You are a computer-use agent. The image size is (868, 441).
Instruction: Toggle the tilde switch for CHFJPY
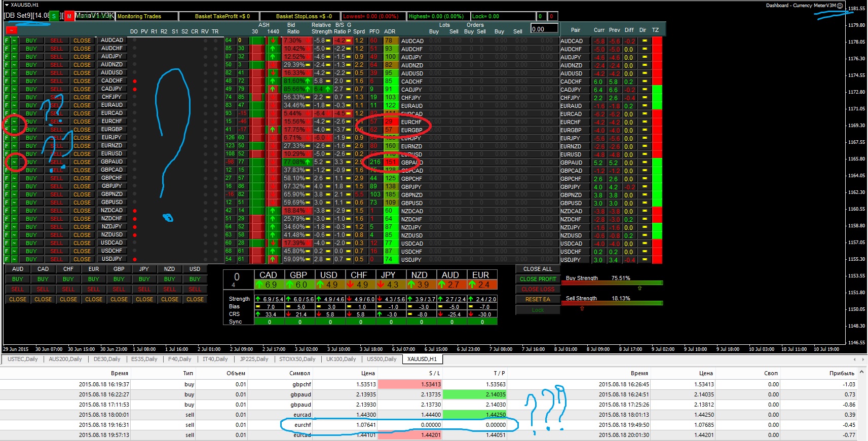click(14, 97)
